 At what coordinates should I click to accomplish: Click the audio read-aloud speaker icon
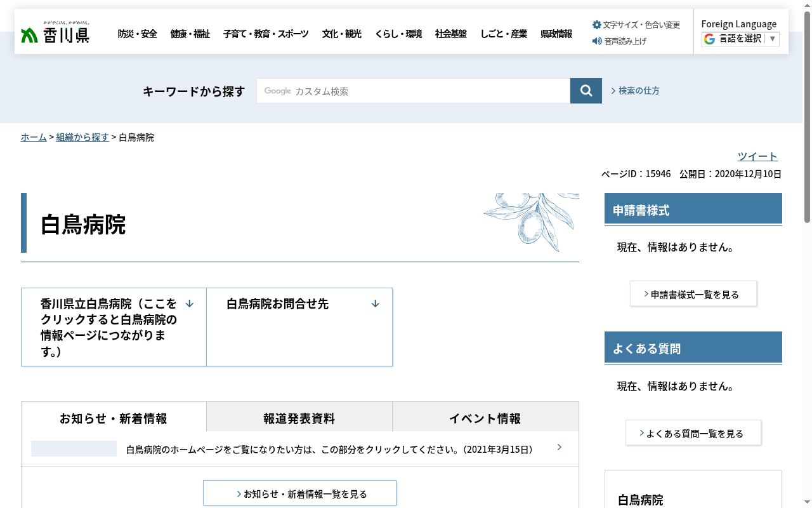597,41
